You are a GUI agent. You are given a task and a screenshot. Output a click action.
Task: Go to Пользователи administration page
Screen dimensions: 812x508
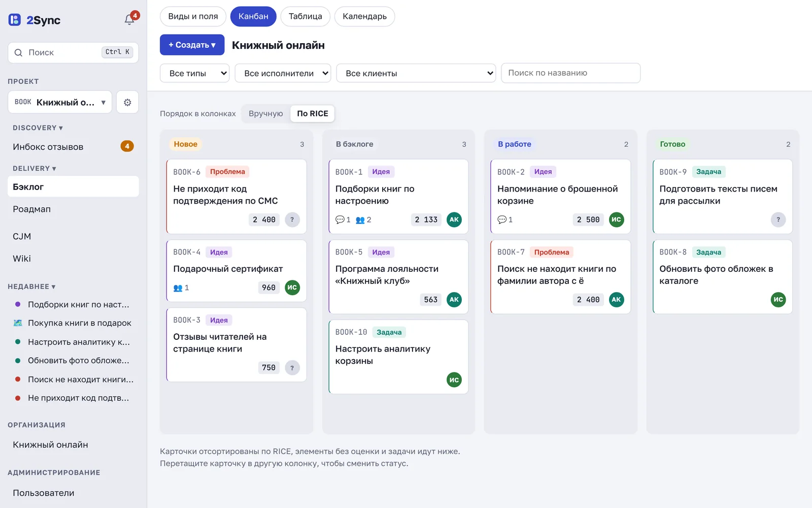click(x=73, y=493)
